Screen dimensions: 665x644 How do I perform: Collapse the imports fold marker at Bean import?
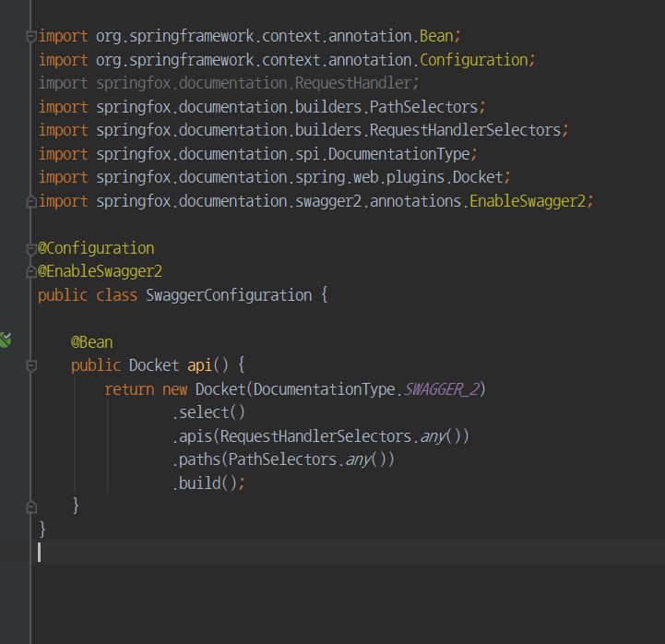[x=31, y=37]
